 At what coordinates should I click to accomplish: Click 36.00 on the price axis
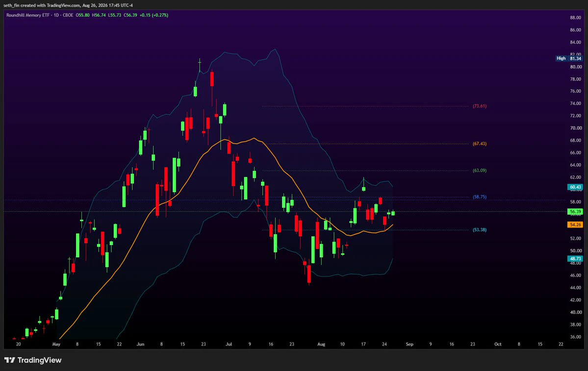click(576, 337)
